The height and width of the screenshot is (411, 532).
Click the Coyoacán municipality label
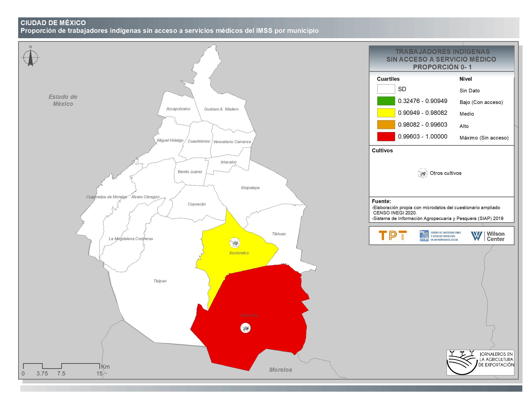pos(197,204)
